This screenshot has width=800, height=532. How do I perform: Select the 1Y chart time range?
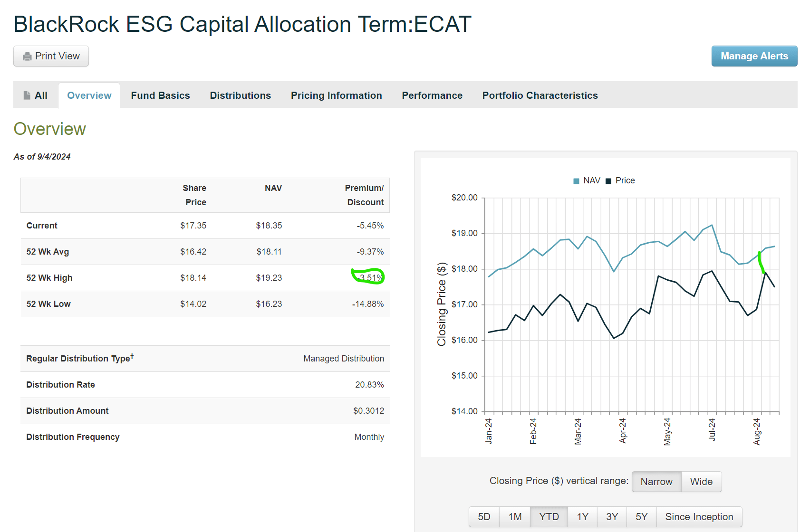582,516
